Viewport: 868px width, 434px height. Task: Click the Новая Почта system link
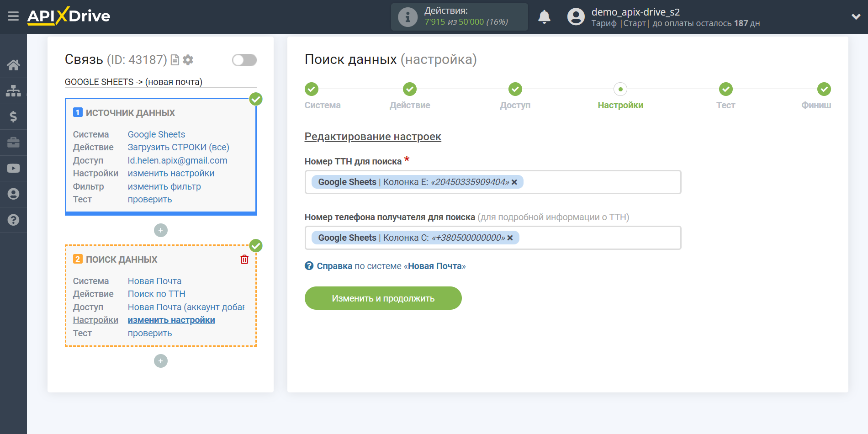pyautogui.click(x=154, y=281)
